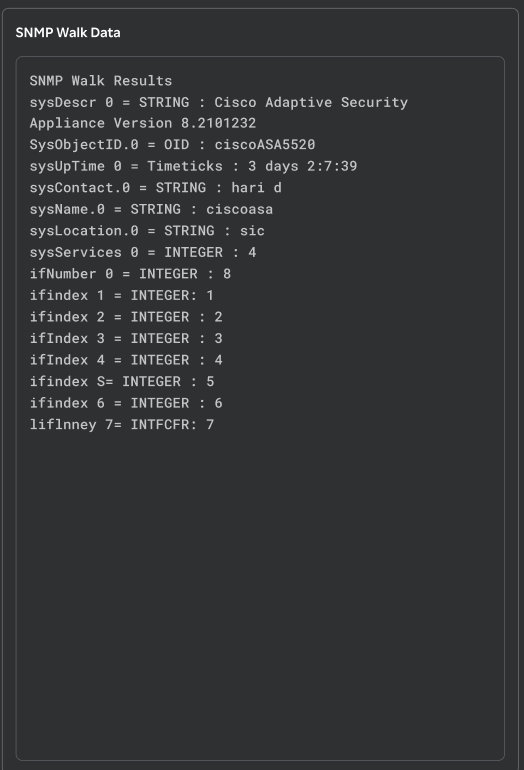Select the ifNumber INTEGER 8 line
524x770 pixels.
[130, 274]
